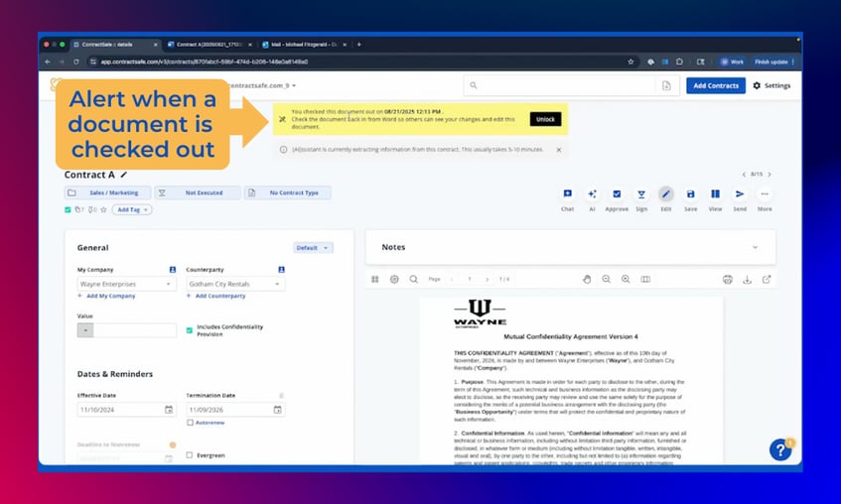Expand the Notes section chevron
The height and width of the screenshot is (504, 841).
tap(755, 247)
